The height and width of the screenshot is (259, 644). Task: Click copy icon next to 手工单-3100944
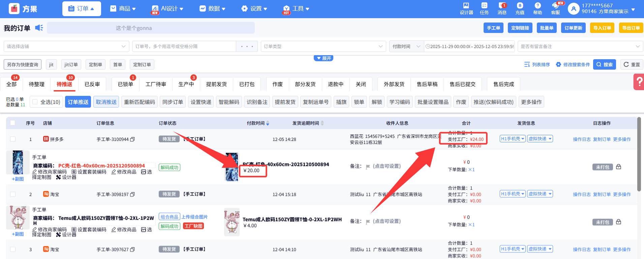pos(132,139)
